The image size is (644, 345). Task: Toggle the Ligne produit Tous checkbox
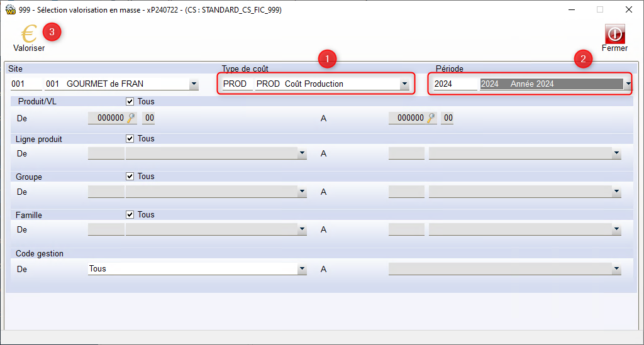(130, 139)
